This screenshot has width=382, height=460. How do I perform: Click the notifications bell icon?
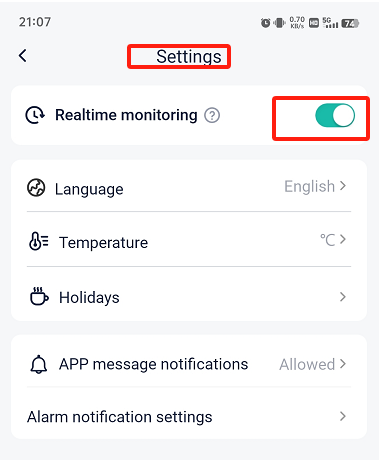coord(39,364)
